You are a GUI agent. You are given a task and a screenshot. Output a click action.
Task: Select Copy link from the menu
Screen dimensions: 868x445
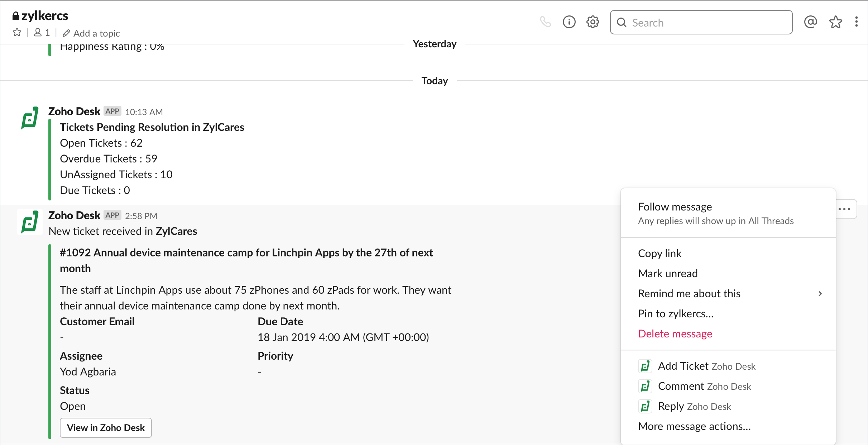click(x=660, y=254)
